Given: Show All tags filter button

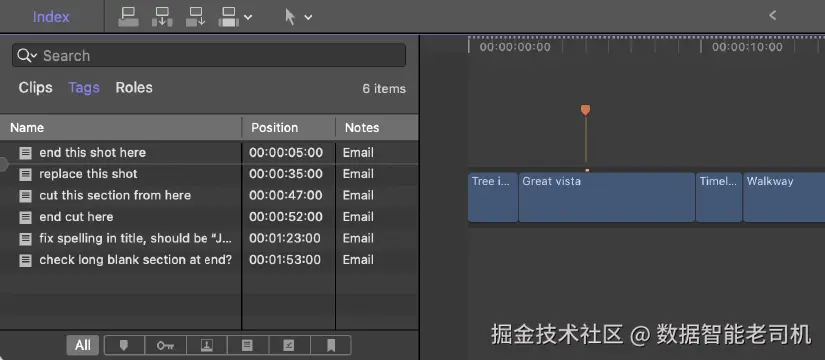Looking at the screenshot, I should pos(83,345).
